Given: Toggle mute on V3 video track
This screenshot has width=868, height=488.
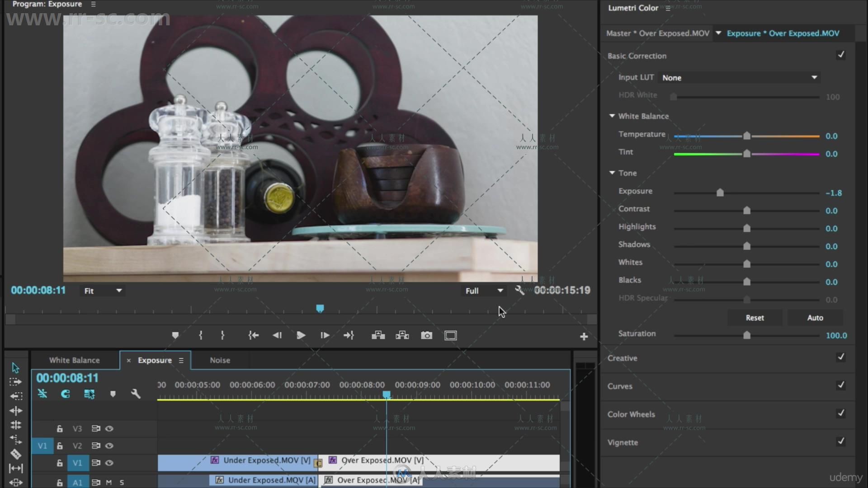Looking at the screenshot, I should click(x=109, y=428).
